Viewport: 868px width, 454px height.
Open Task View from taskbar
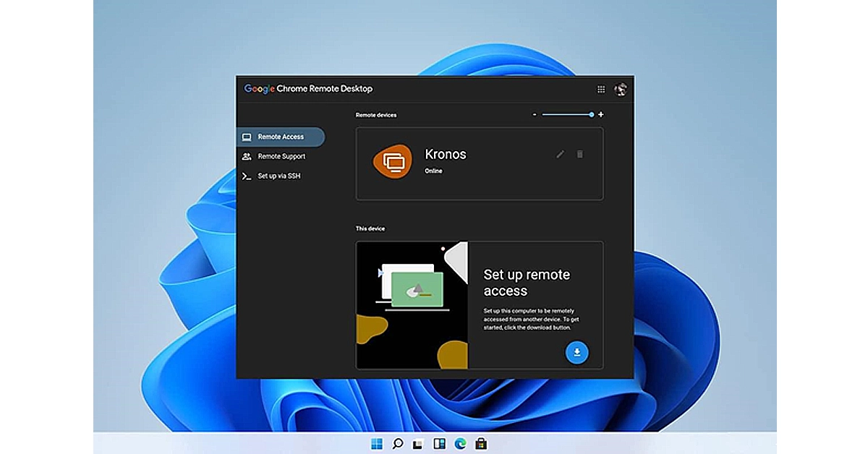click(x=418, y=443)
